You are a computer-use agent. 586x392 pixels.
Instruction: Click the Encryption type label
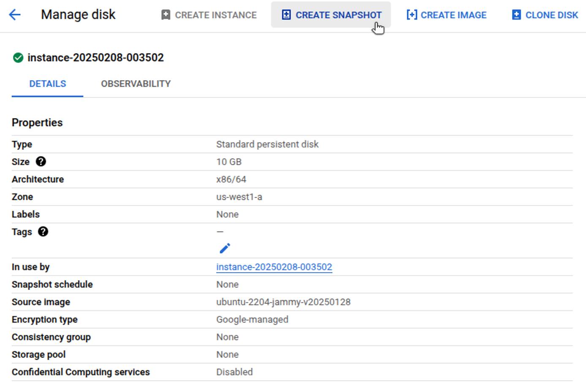pos(45,320)
